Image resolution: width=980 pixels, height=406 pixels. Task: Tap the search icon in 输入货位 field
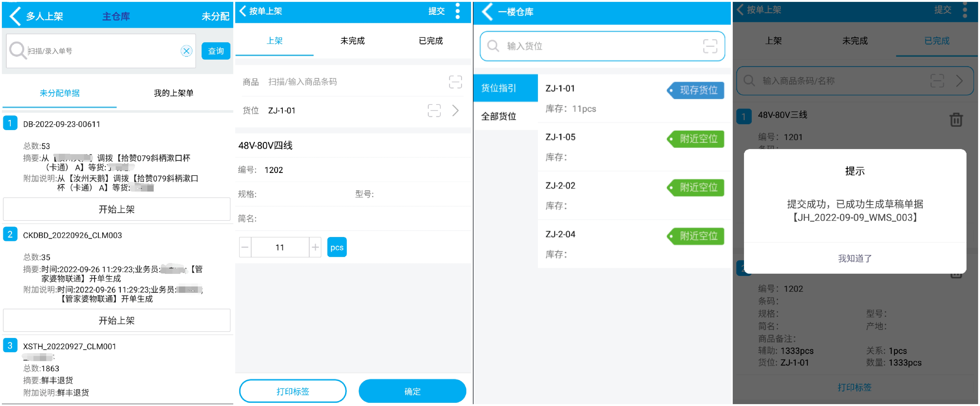click(x=493, y=46)
